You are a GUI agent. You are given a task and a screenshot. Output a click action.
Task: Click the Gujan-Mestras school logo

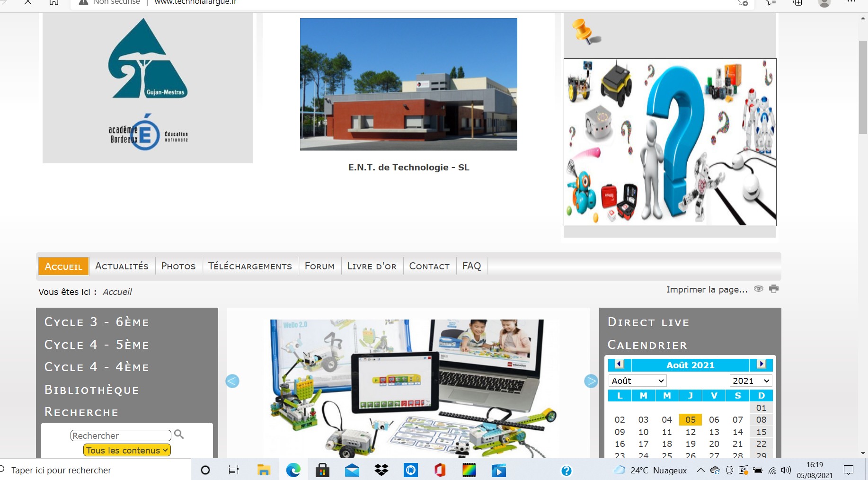[148, 59]
